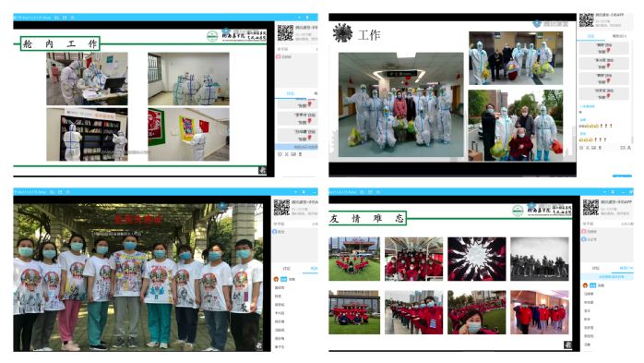Open title-bar dropdown arrow above T-shirt photo window
This screenshot has width=644, height=363.
pyautogui.click(x=295, y=192)
